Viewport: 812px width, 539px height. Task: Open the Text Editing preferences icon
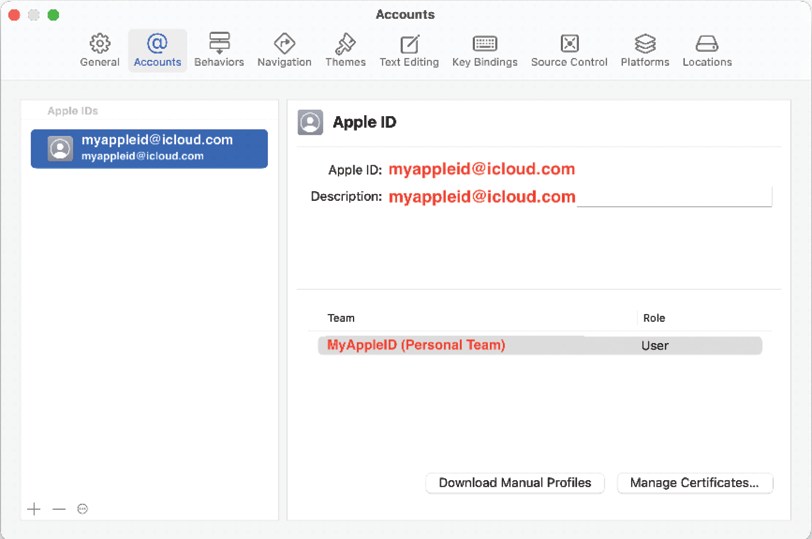click(409, 44)
